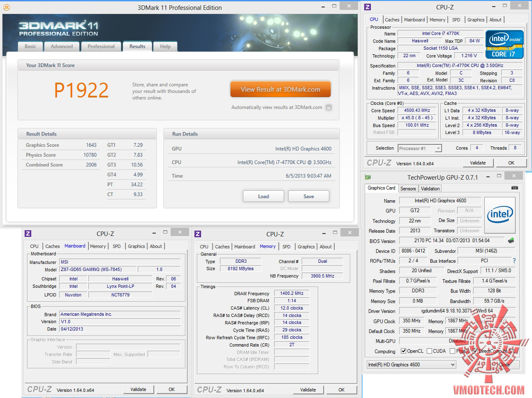Toggle the DirectCompute 5.0 checkbox in GPU-Z
The height and width of the screenshot is (398, 532).
click(475, 351)
